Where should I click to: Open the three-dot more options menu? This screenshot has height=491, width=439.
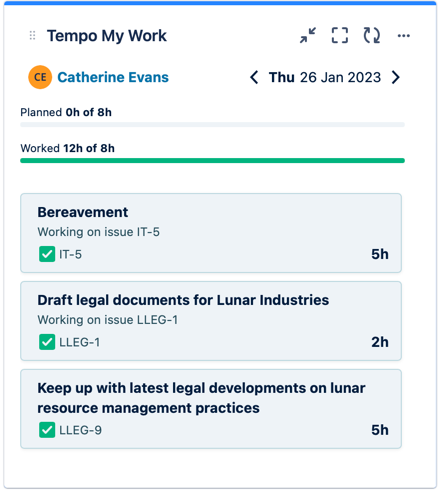point(404,36)
